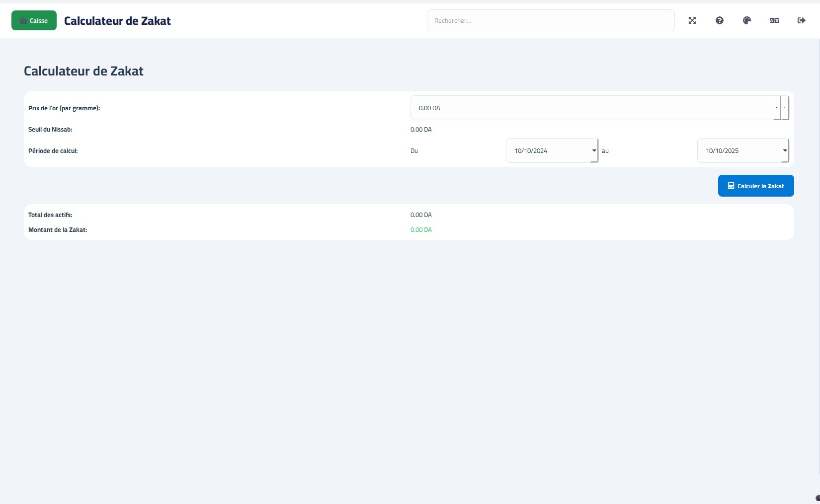Click into the gold price per gram field

(591, 108)
